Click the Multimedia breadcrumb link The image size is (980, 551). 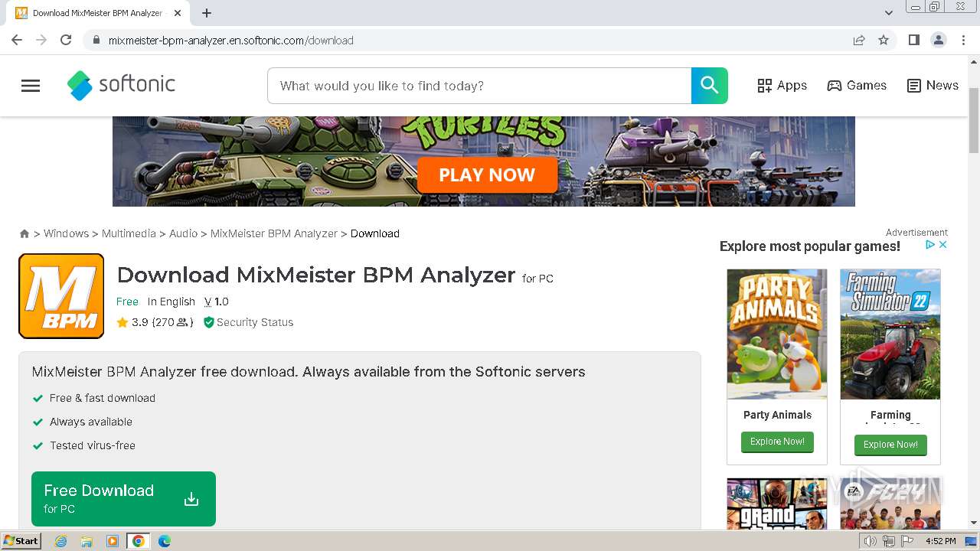pyautogui.click(x=129, y=233)
